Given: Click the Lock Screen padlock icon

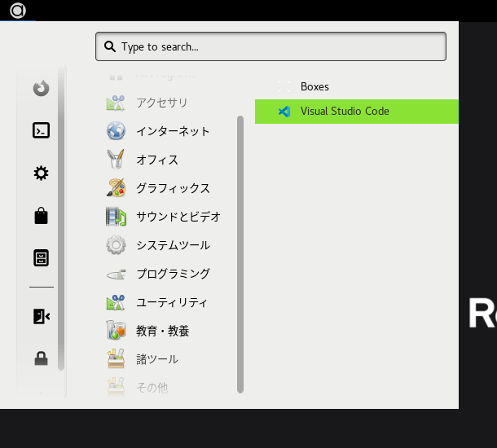Looking at the screenshot, I should click(42, 358).
